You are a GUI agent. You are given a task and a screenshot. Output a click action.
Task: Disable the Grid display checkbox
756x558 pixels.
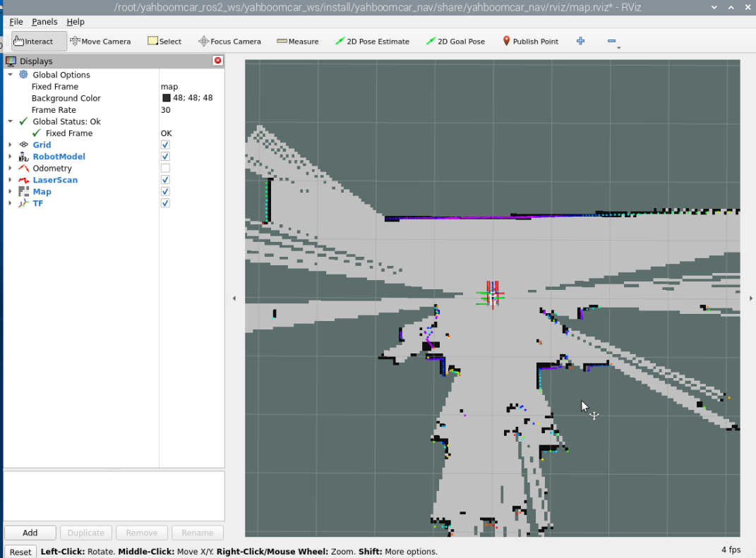pos(165,145)
